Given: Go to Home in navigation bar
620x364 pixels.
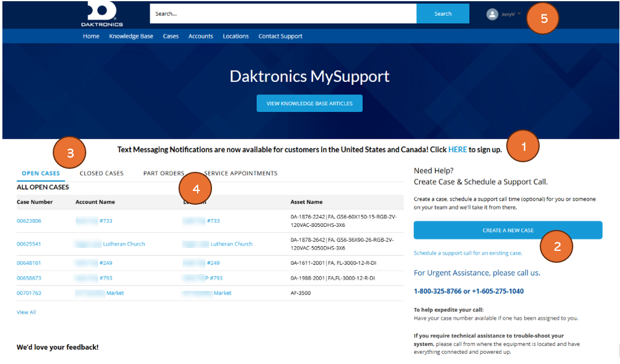Looking at the screenshot, I should pos(91,36).
